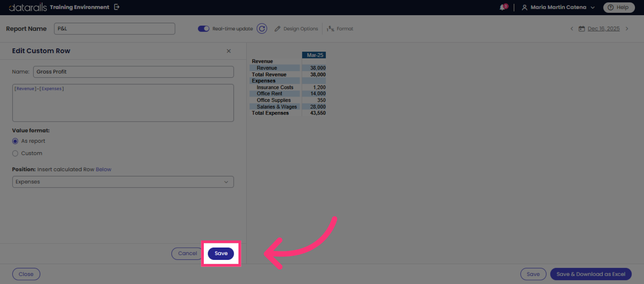Click the Close button at the bottom left

click(26, 274)
